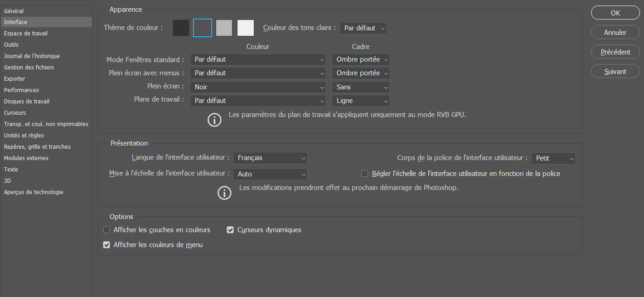Open the "Couleur des tons clairs" dropdown
This screenshot has height=297, width=644.
[x=363, y=28]
